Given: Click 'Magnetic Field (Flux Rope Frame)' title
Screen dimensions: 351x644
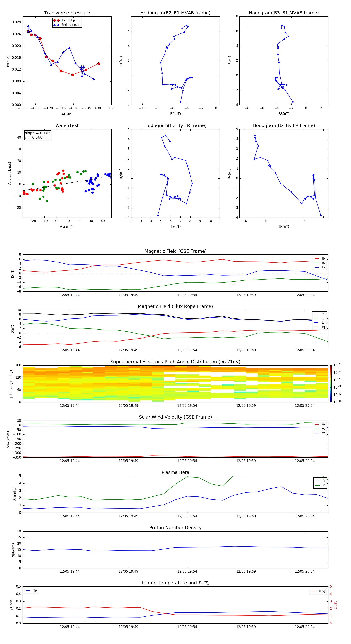Looking at the screenshot, I should click(x=175, y=307).
